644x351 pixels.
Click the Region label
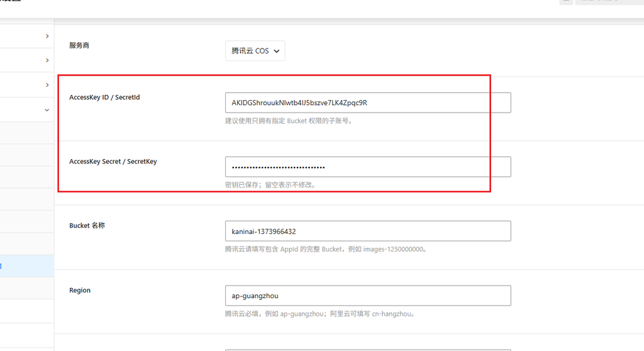point(80,290)
